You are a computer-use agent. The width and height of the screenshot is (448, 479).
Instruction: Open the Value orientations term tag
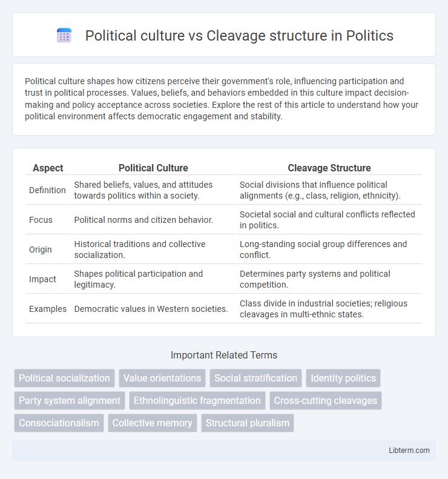point(162,378)
